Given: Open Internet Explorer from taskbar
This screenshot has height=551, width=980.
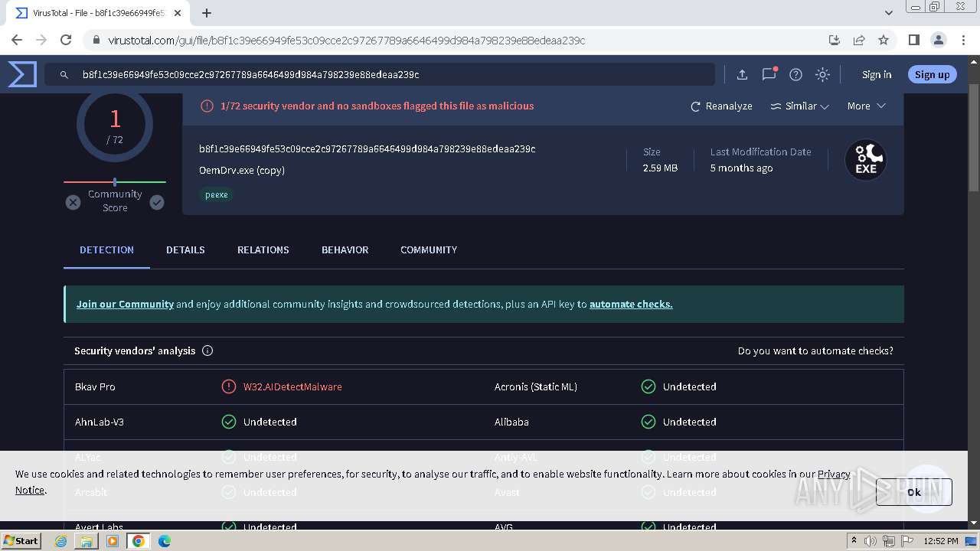Looking at the screenshot, I should pyautogui.click(x=61, y=541).
